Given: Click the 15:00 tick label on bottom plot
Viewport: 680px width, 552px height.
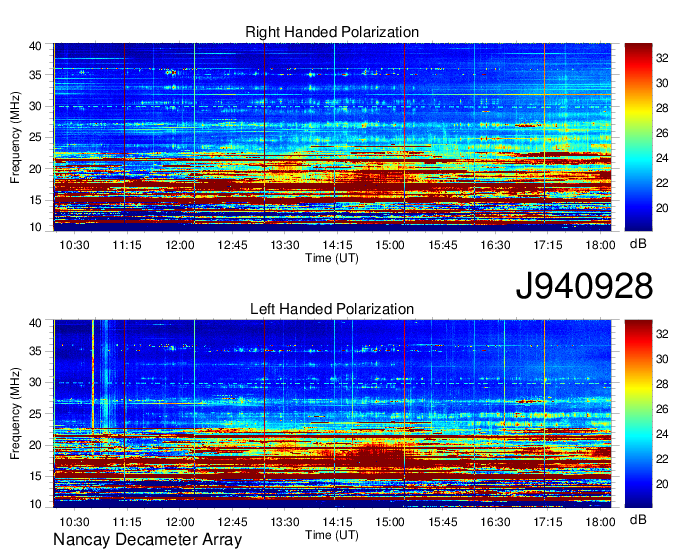Looking at the screenshot, I should (x=389, y=522).
